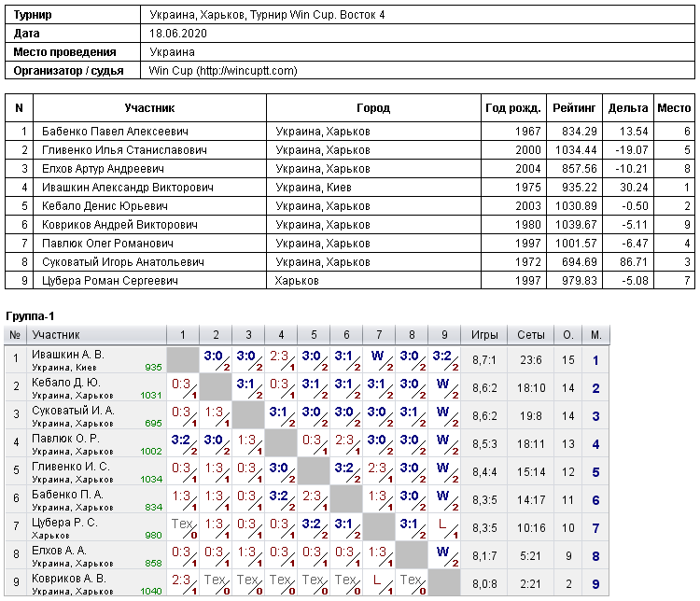Select participant Ивашкин Александр Викторович
The image size is (700, 601).
128,187
